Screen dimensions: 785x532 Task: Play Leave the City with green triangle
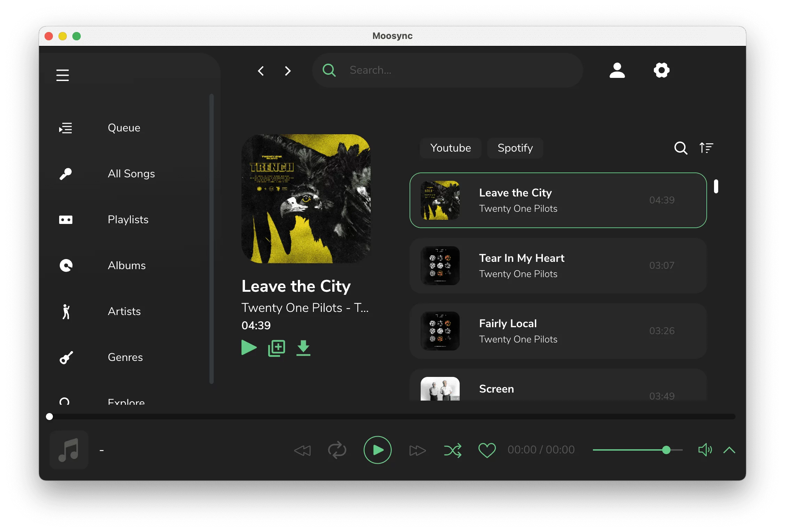[249, 348]
